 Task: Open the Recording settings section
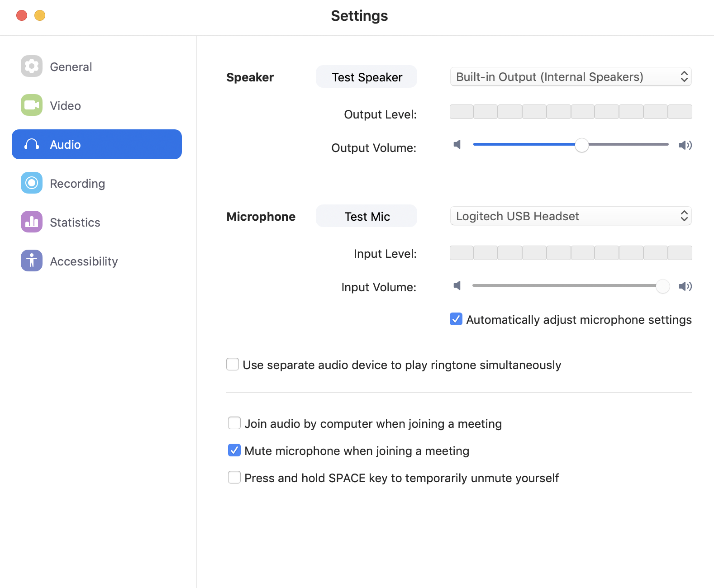tap(77, 183)
